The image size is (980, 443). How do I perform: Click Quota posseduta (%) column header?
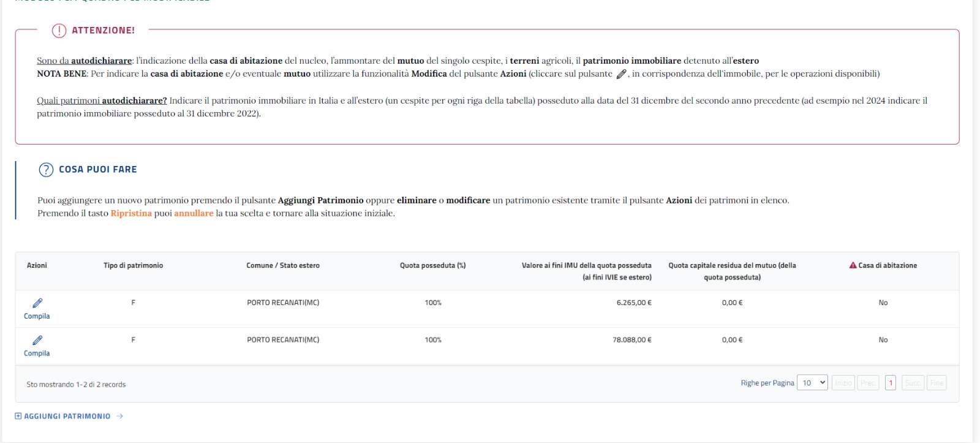tap(433, 265)
